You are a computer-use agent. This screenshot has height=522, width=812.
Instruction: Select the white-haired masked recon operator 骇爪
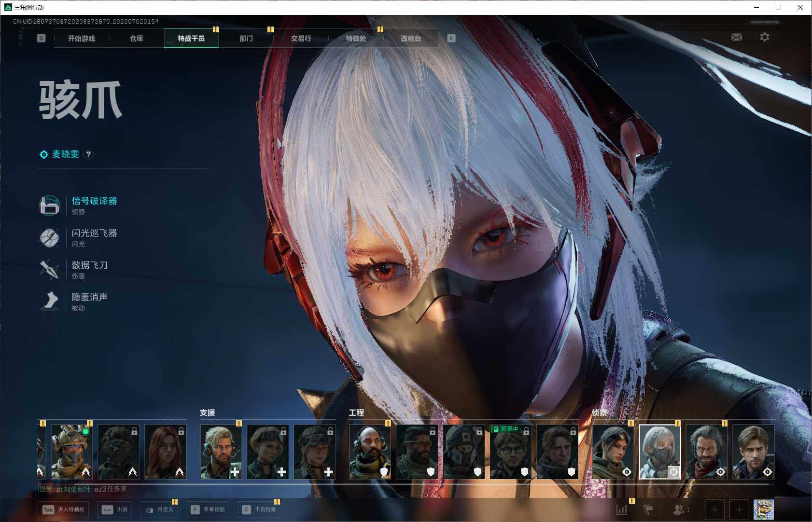point(660,452)
